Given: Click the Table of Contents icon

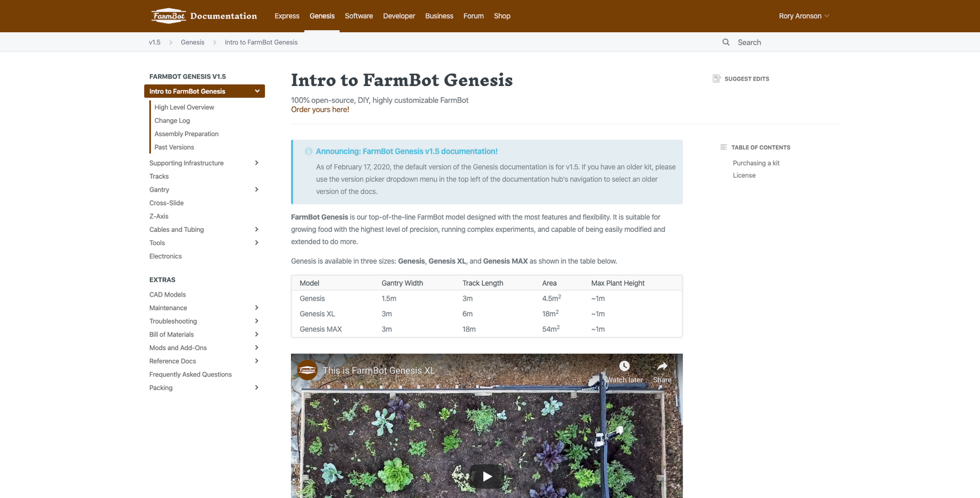Looking at the screenshot, I should coord(722,147).
